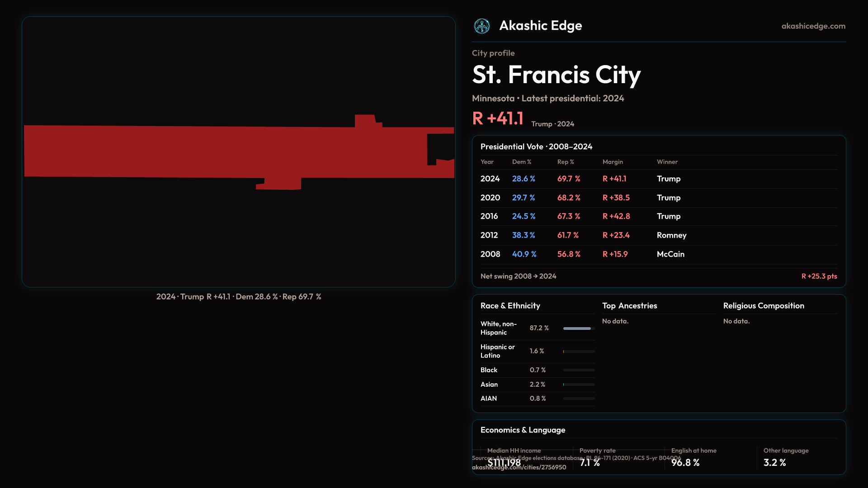
Task: Open the akashicedge.com link
Action: (x=813, y=26)
